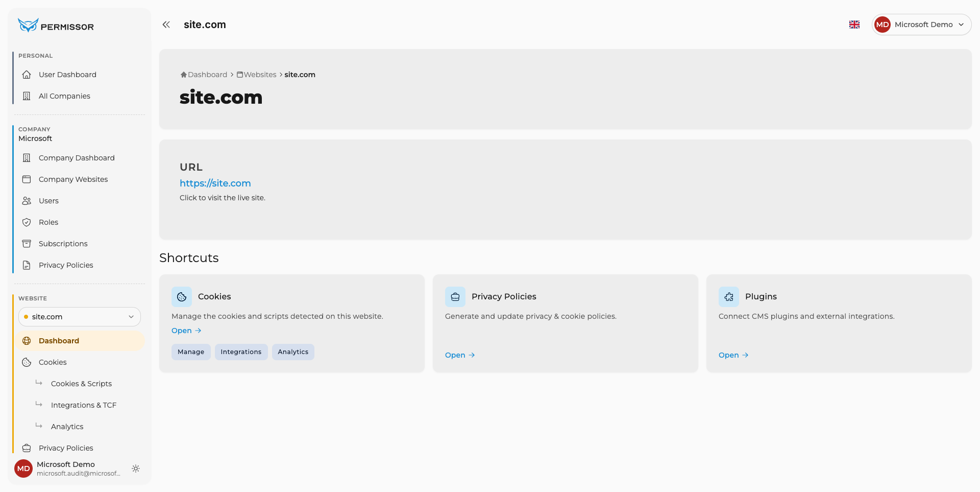980x492 pixels.
Task: Open Integrations & TCF sub-item
Action: tap(84, 405)
